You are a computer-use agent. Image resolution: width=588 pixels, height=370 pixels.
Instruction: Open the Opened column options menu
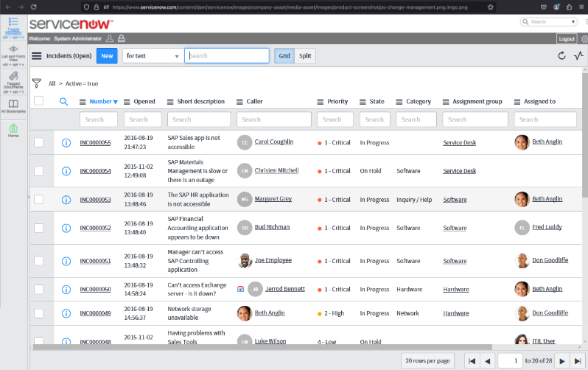click(127, 102)
